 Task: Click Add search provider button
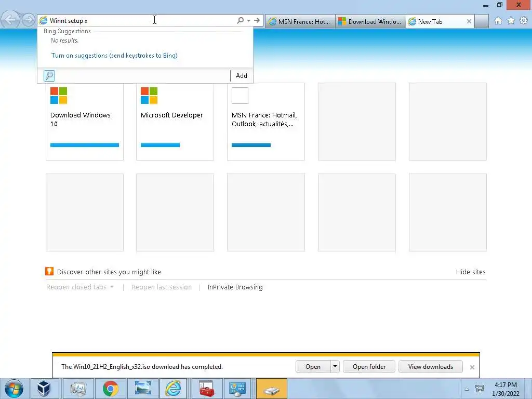pos(241,76)
